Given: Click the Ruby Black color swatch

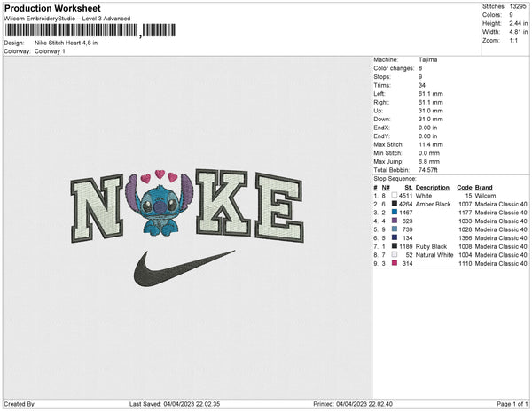Looking at the screenshot, I should pos(395,246).
